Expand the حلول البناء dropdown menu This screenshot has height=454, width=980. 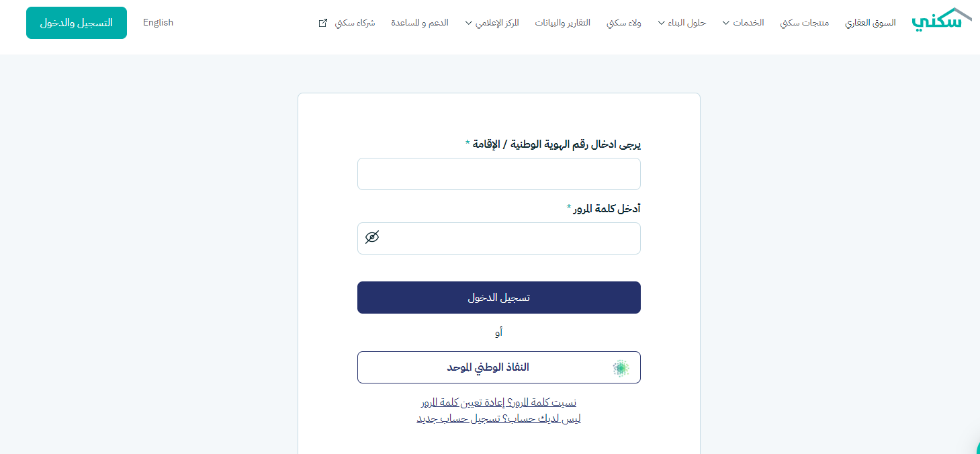point(682,23)
